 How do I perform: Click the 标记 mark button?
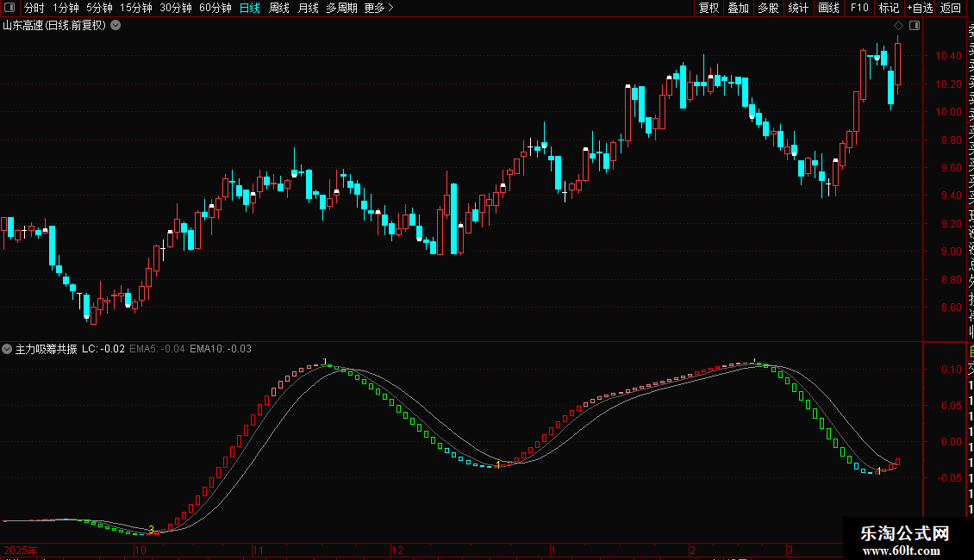click(x=889, y=8)
